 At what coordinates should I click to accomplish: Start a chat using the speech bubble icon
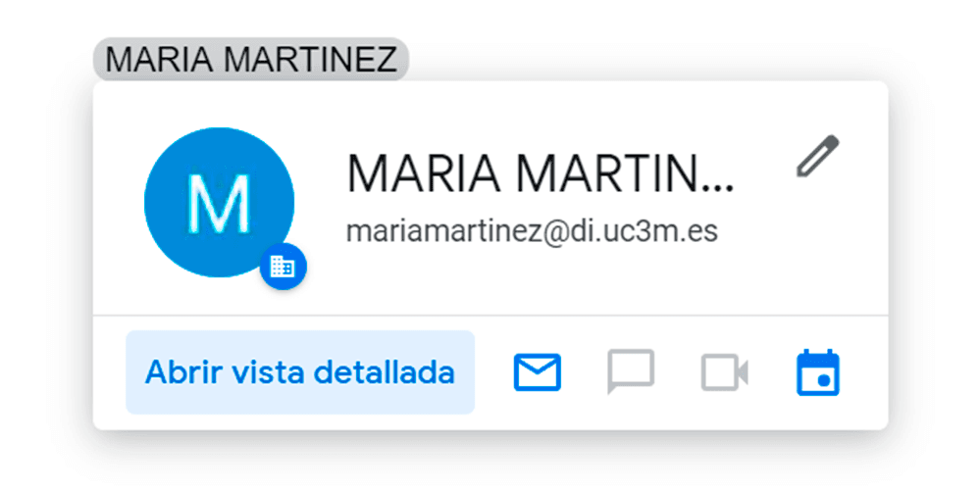point(631,371)
